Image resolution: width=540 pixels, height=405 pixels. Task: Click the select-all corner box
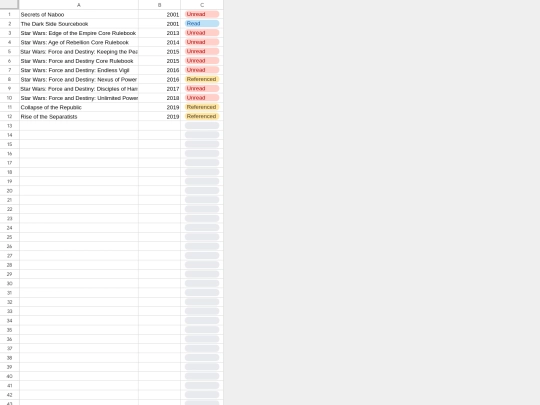(x=9, y=4)
